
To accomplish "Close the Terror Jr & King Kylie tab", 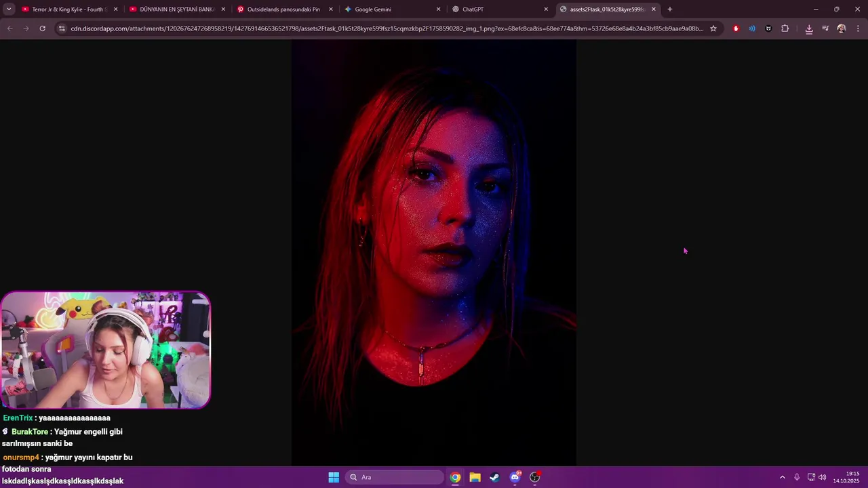I will point(115,9).
